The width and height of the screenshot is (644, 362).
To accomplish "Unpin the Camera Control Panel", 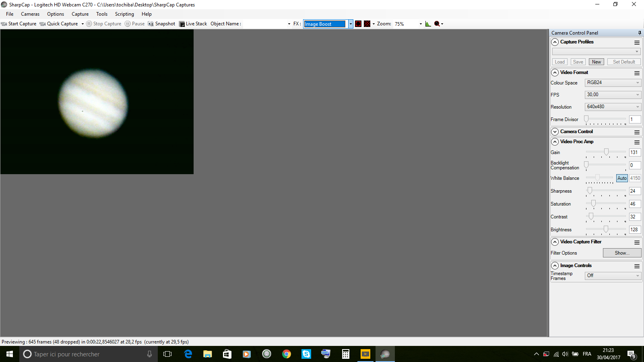I will pos(639,33).
